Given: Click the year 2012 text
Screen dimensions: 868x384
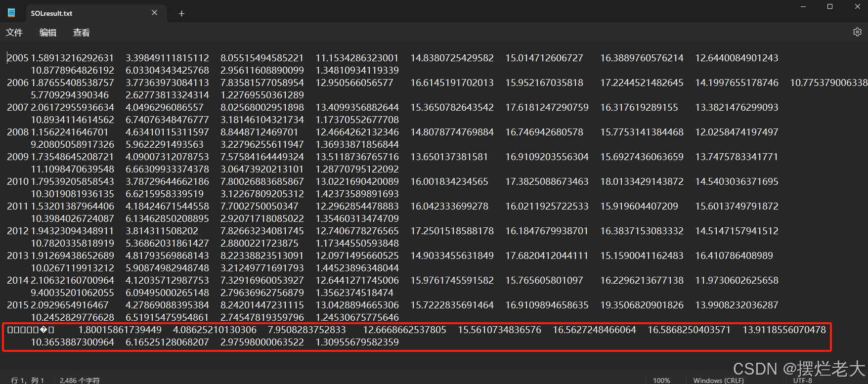Looking at the screenshot, I should coord(18,231).
